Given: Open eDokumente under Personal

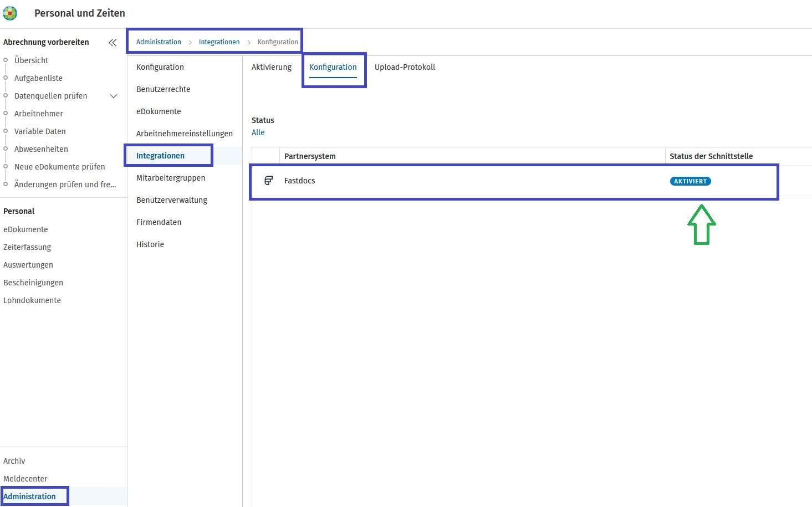Looking at the screenshot, I should point(25,229).
